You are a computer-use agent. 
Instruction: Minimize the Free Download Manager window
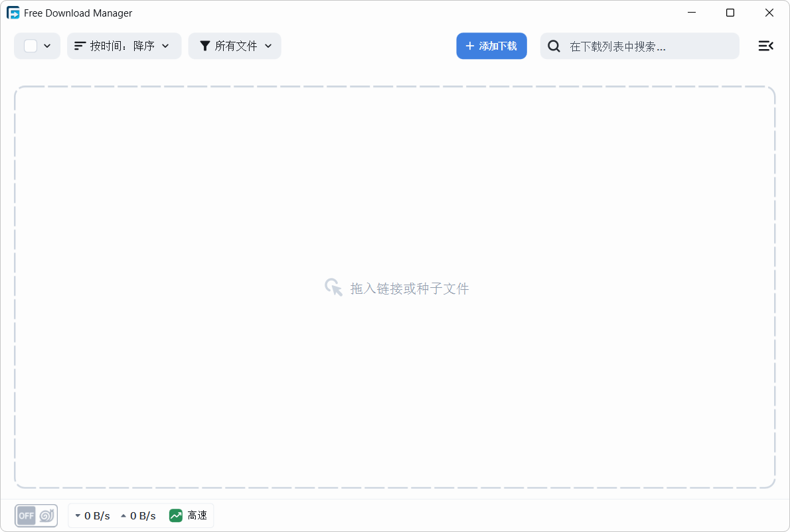point(692,13)
